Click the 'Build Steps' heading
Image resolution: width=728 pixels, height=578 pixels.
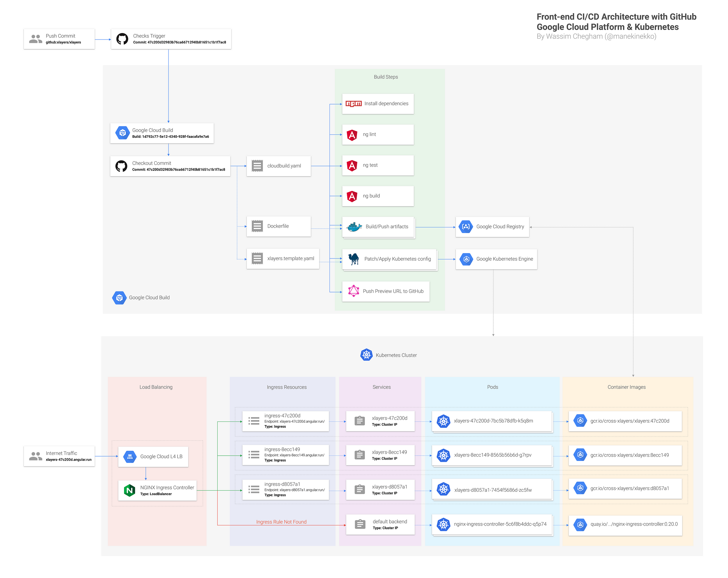[386, 77]
